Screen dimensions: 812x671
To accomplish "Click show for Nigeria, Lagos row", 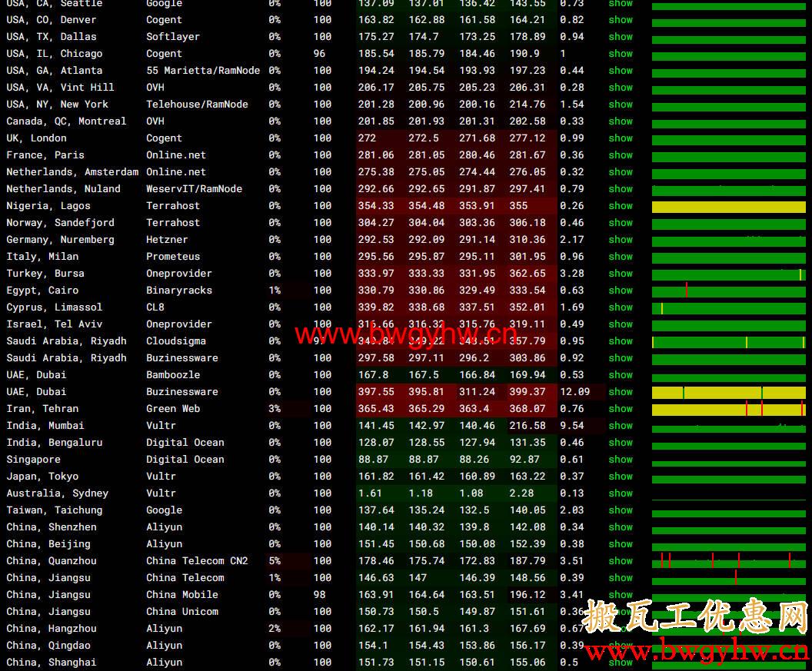I will click(x=621, y=205).
